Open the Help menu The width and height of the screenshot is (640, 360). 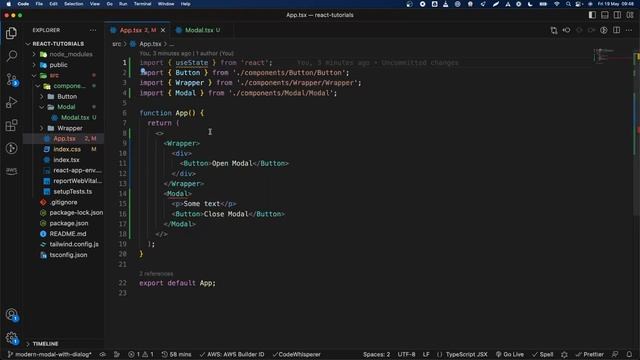click(x=185, y=4)
